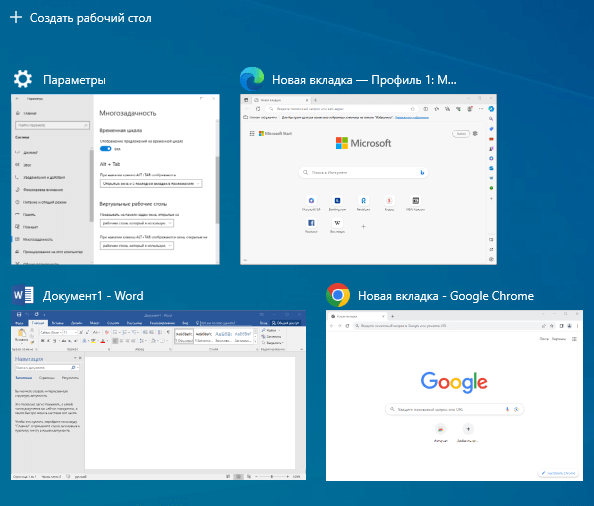
Task: Click the Copilot icon at Edge's top right
Action: point(491,109)
